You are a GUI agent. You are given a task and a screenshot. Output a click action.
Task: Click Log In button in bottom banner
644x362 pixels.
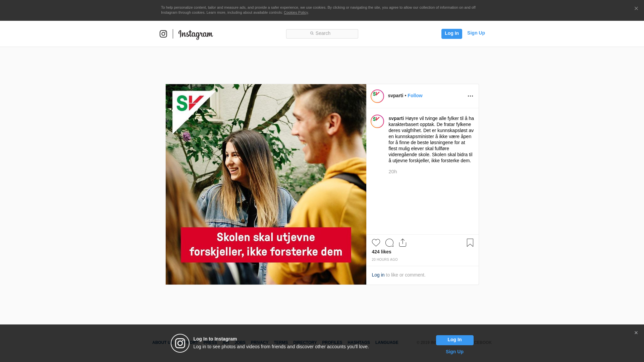pos(454,340)
